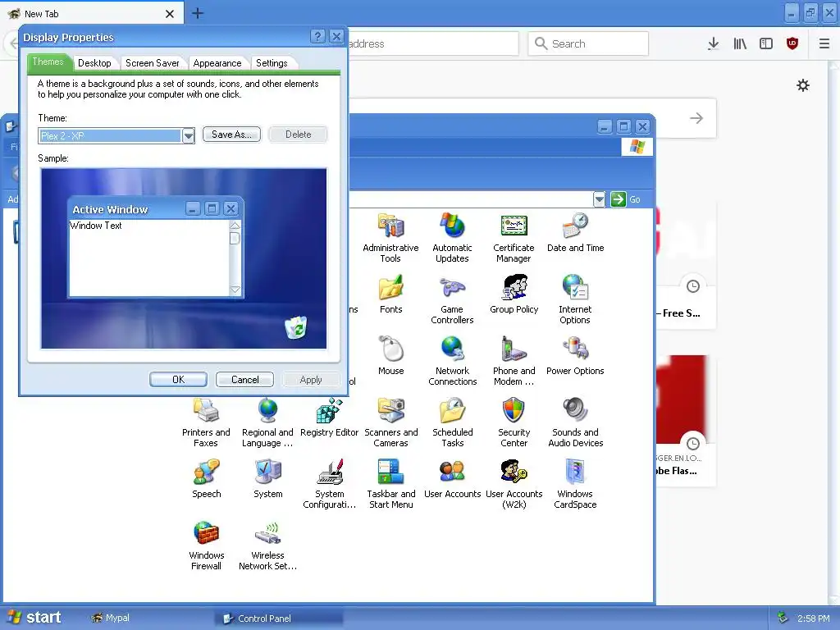Open the Automatic Updates icon
Viewport: 840px width, 630px height.
click(x=452, y=226)
